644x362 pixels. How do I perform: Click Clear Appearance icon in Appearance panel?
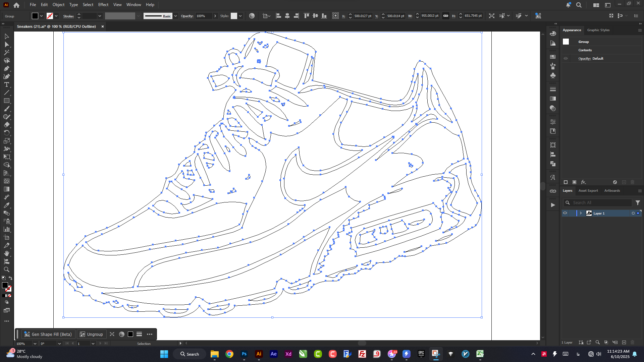pos(615,182)
